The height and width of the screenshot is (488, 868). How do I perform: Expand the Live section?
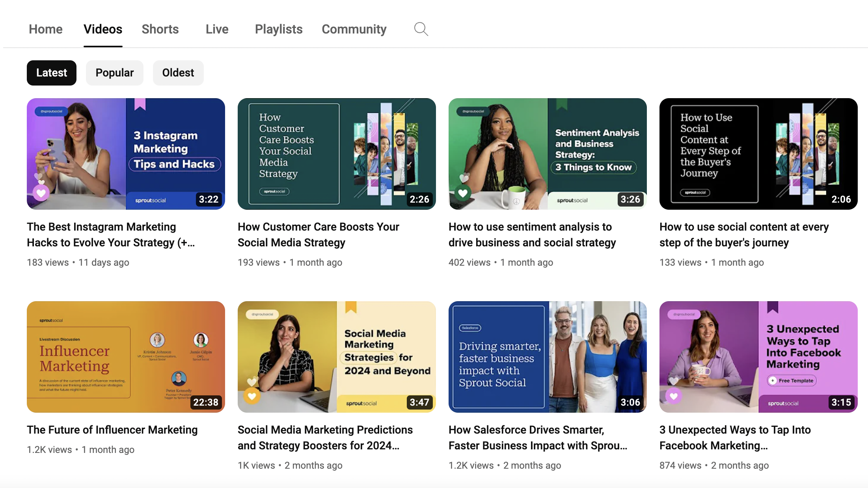(217, 29)
